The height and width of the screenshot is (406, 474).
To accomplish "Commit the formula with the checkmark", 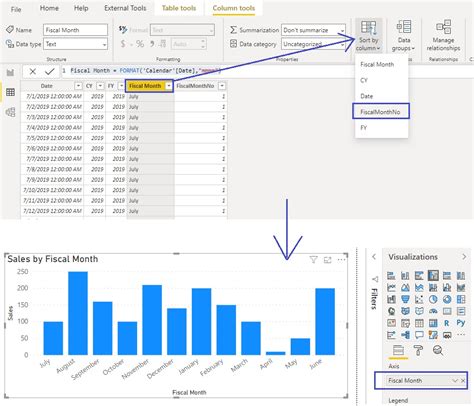I will click(50, 71).
